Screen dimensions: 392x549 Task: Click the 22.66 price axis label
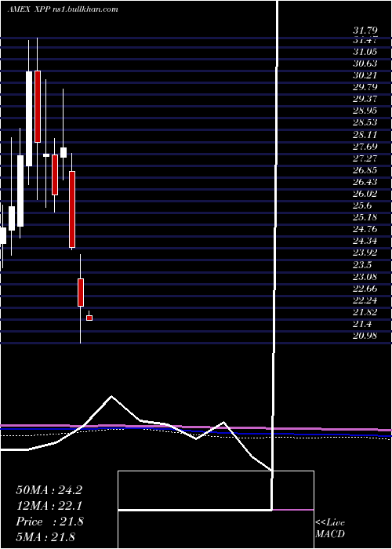tap(365, 289)
